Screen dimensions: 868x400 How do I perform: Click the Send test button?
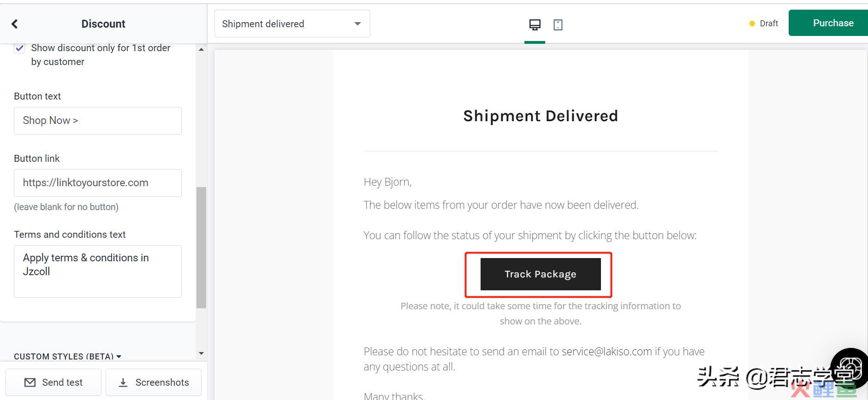tap(54, 382)
